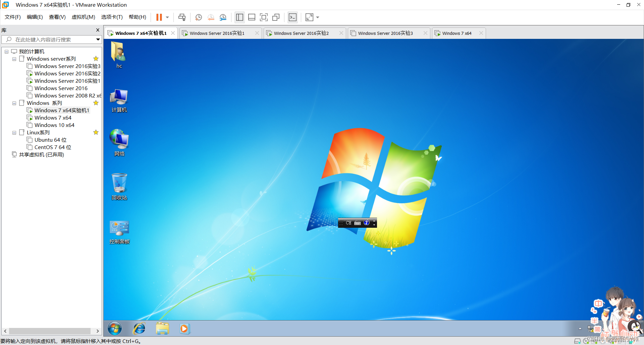Open the power options dropdown arrow next to pause
The image size is (644, 345).
click(x=167, y=17)
